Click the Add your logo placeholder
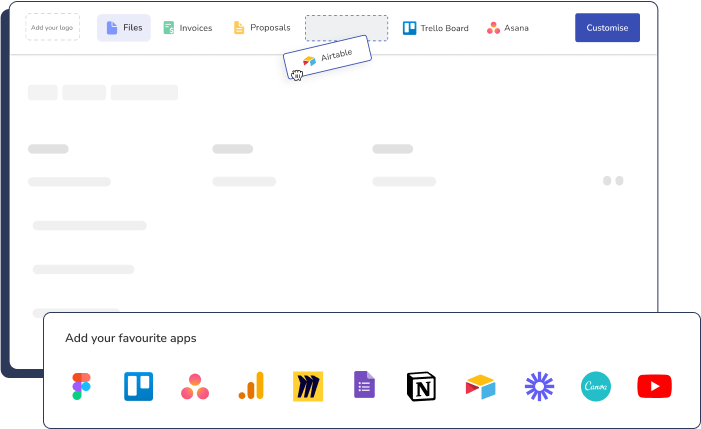This screenshot has height=429, width=701. coord(52,27)
